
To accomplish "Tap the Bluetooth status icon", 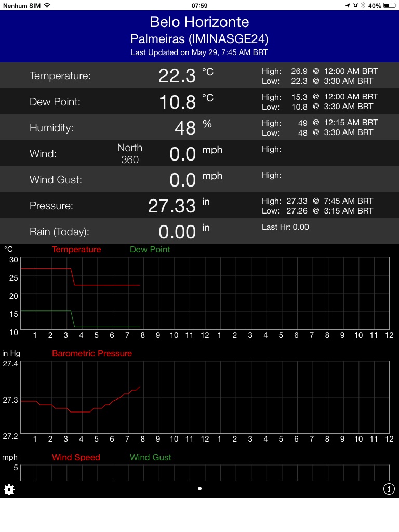I will [363, 5].
